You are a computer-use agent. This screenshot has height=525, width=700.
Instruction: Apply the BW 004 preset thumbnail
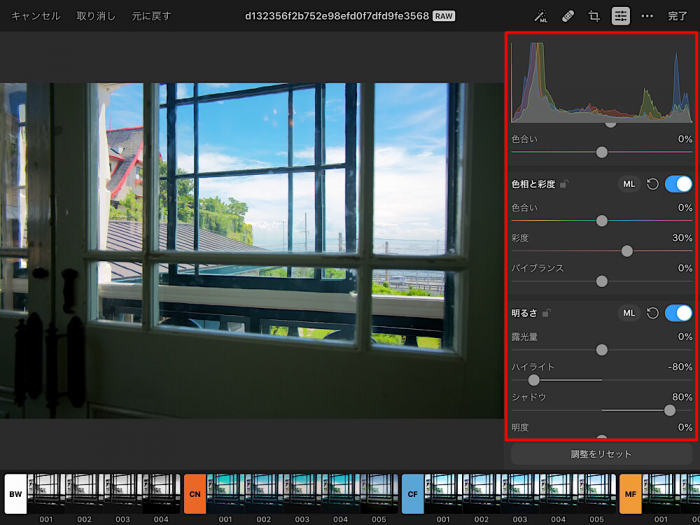(162, 494)
